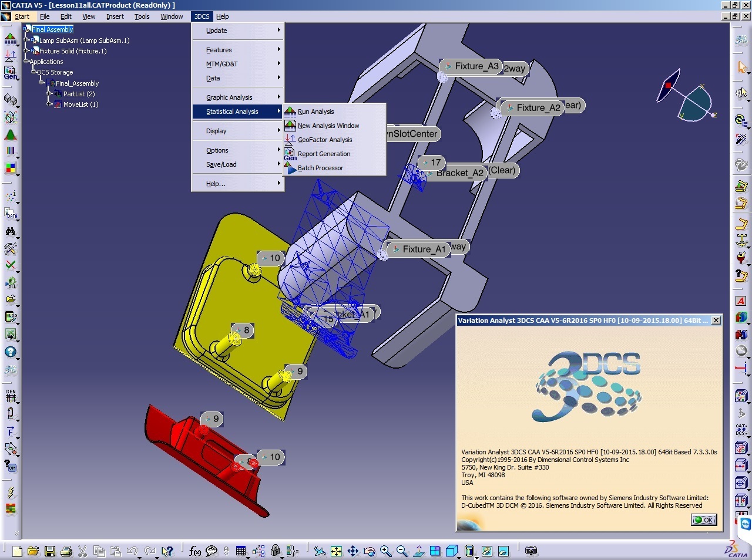Click the LOG file icon in left toolbar

[x=11, y=317]
